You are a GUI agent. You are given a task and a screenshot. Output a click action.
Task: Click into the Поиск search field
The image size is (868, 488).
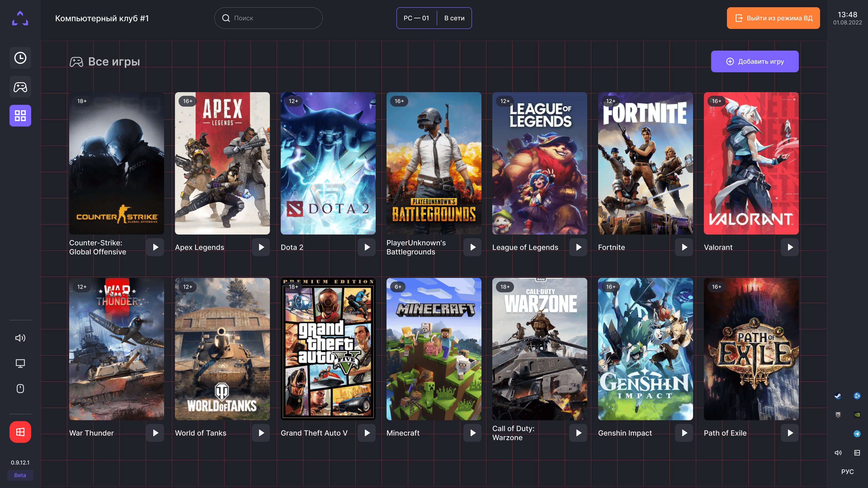coord(268,18)
